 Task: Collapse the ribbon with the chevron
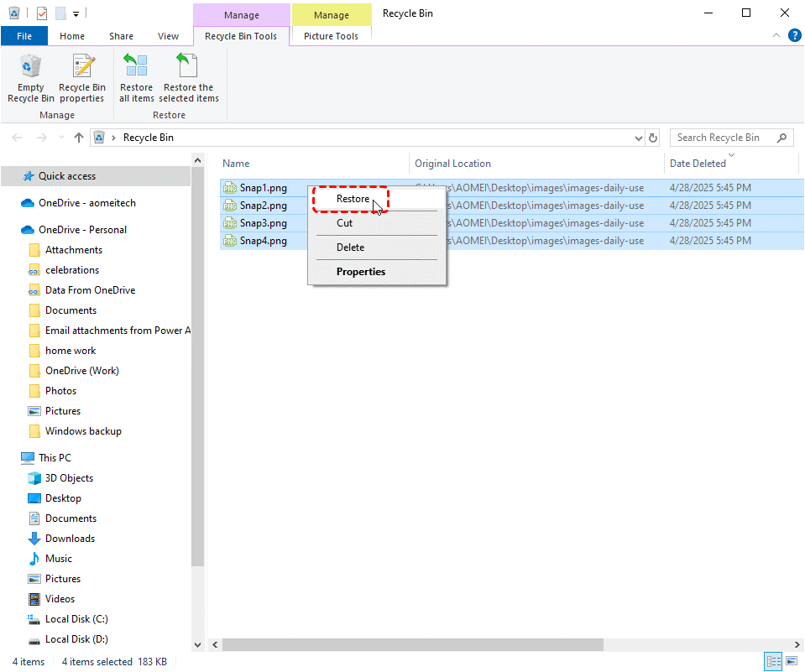tap(776, 36)
